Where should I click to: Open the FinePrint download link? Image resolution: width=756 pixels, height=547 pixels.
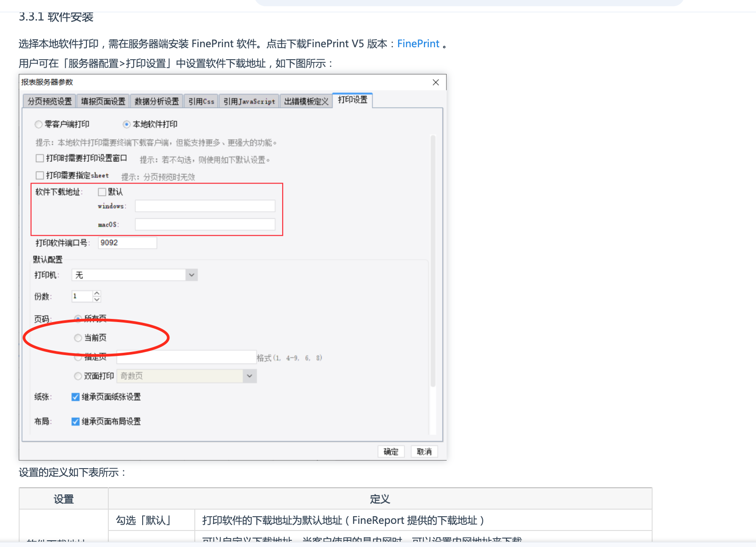pos(418,44)
